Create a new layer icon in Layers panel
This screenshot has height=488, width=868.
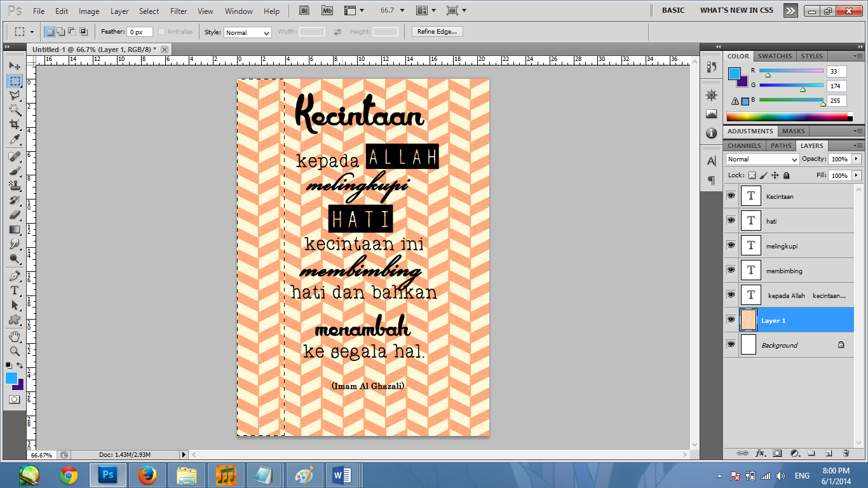[x=829, y=454]
